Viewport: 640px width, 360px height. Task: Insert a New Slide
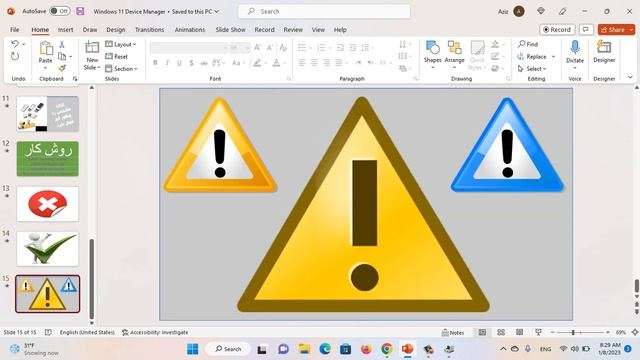92,56
